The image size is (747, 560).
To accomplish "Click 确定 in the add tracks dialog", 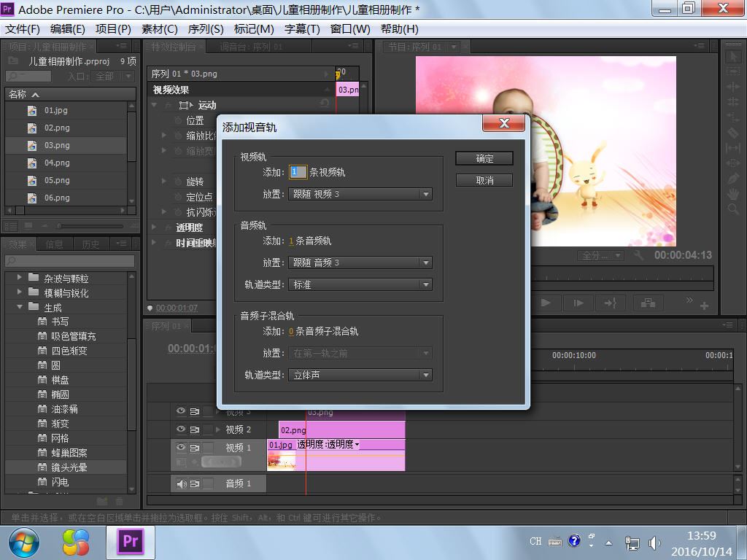I will pyautogui.click(x=484, y=158).
